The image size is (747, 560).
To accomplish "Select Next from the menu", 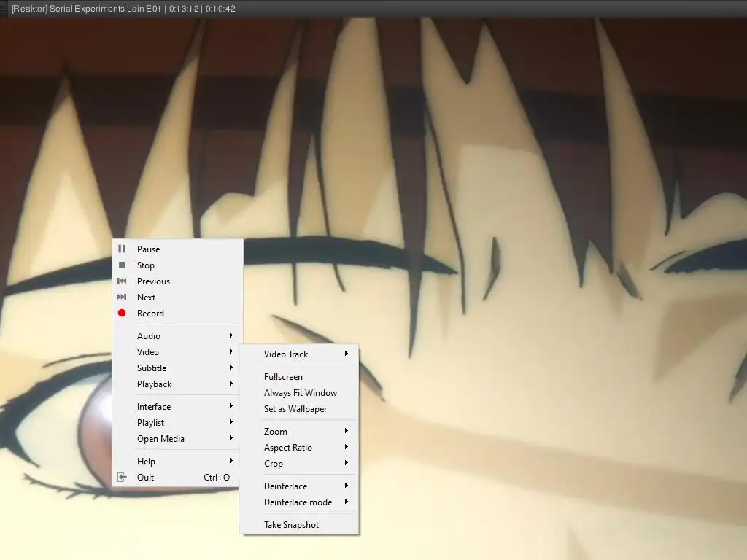I will 178,297.
